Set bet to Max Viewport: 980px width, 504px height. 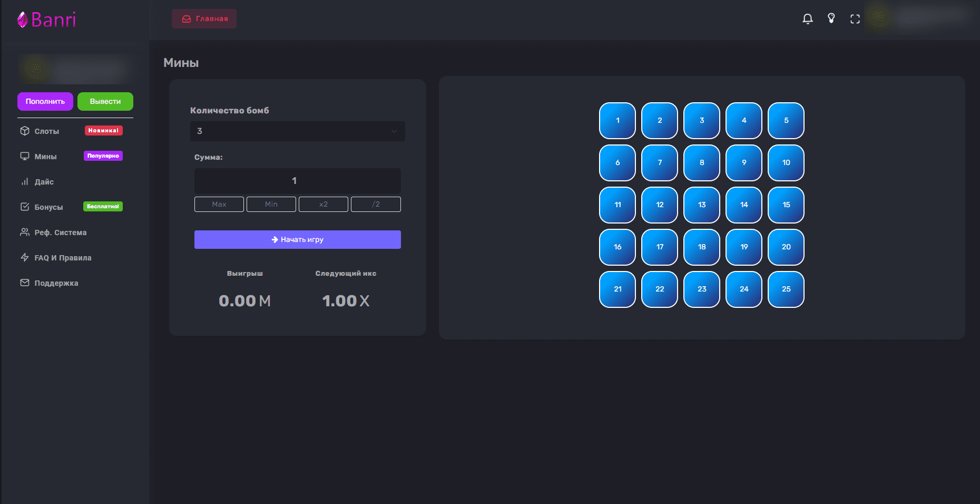coord(219,205)
